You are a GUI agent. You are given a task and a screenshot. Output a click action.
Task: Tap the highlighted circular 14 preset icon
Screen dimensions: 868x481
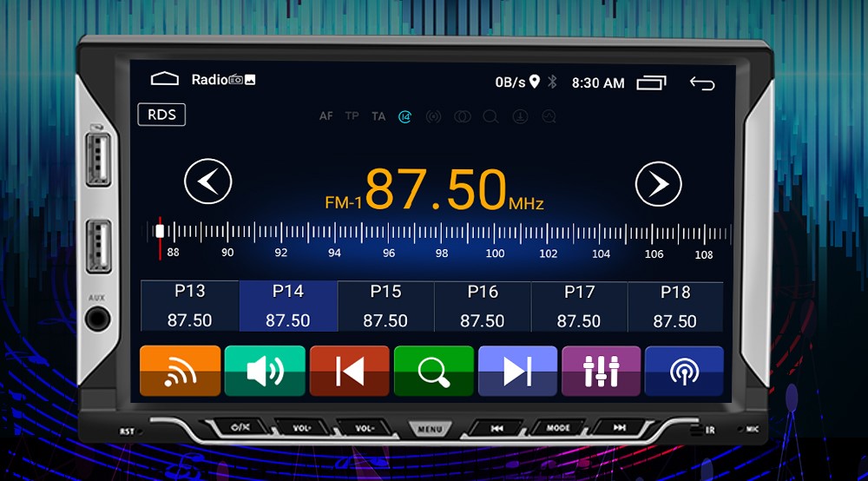point(405,116)
